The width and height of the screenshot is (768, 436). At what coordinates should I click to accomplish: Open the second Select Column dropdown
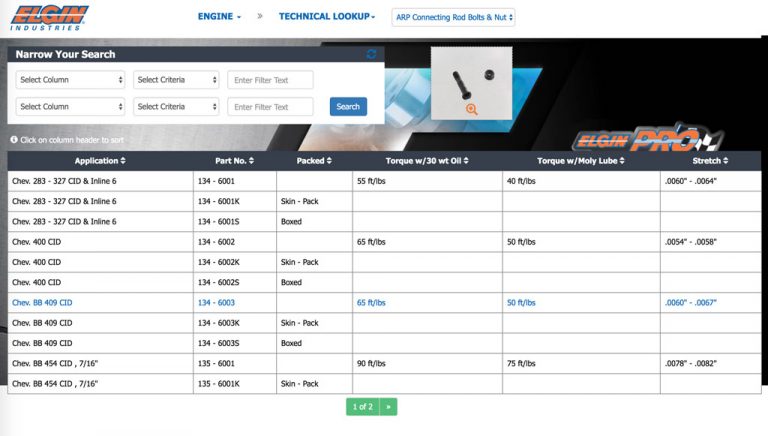[70, 107]
